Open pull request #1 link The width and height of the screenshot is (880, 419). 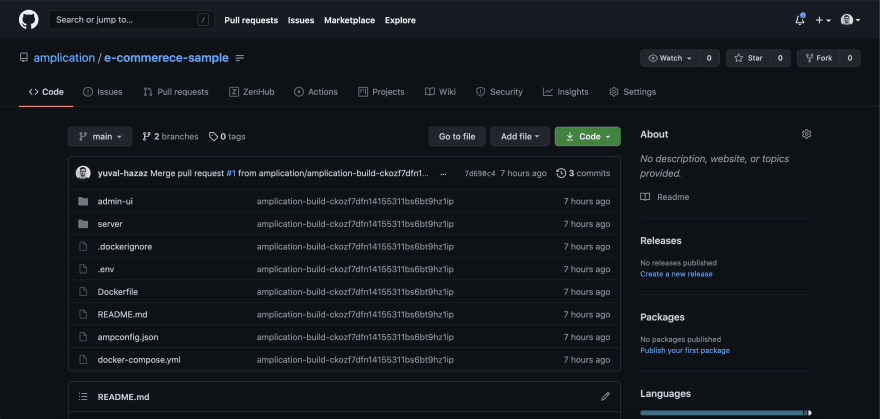[231, 173]
